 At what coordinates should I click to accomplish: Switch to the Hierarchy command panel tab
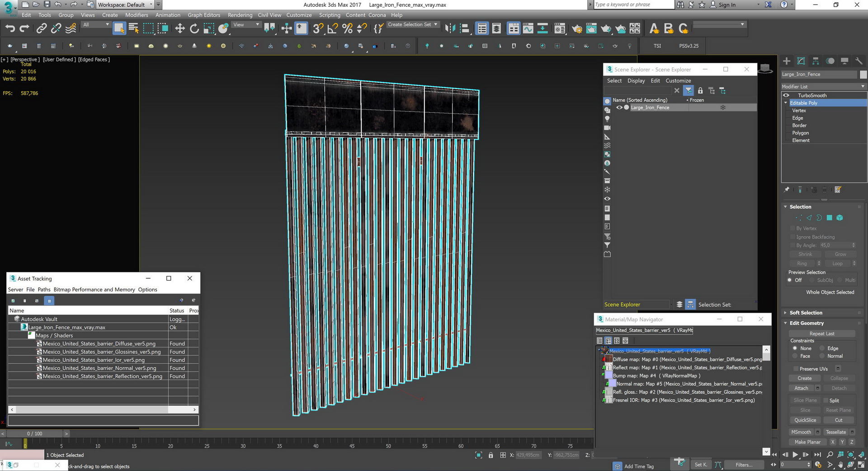point(816,61)
